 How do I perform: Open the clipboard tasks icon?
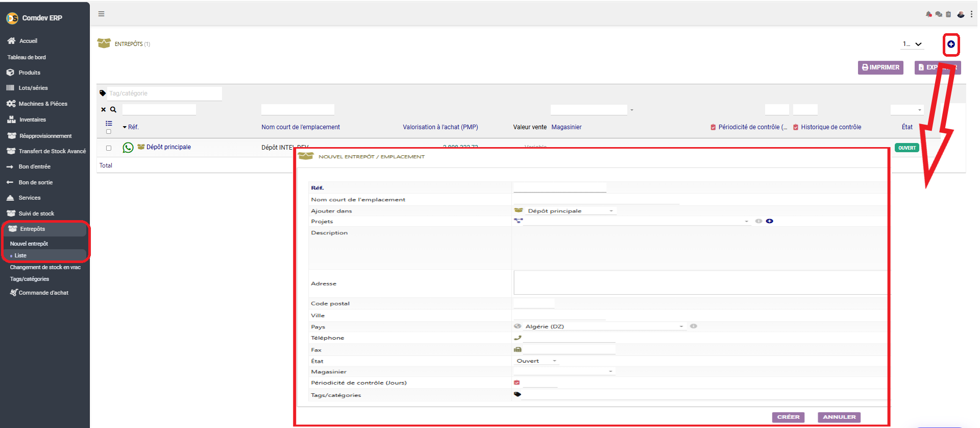click(x=948, y=14)
